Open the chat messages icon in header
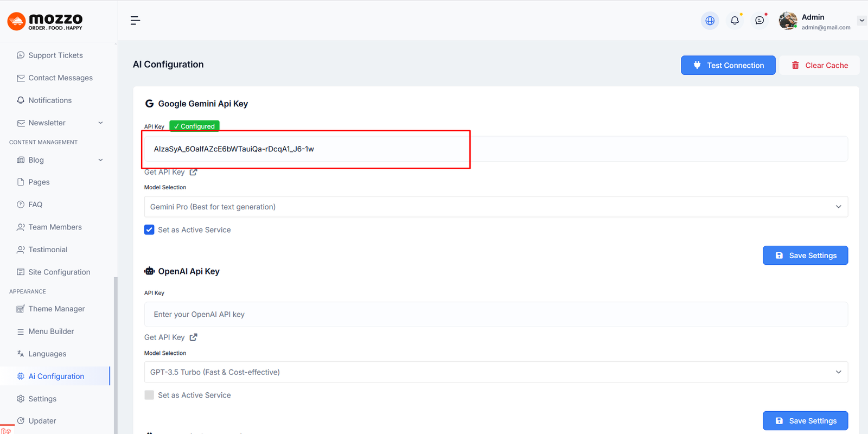The image size is (868, 434). (759, 21)
